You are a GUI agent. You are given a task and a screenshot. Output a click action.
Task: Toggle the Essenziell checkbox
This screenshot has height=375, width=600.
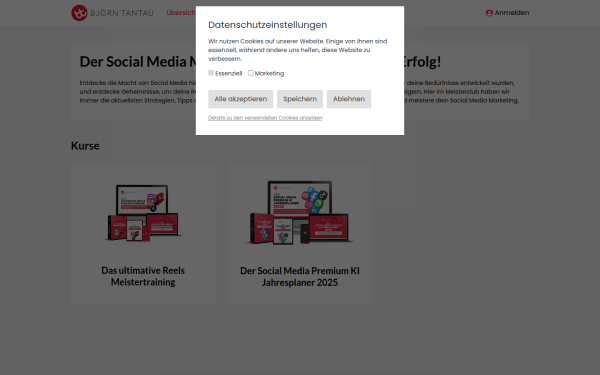(x=211, y=73)
